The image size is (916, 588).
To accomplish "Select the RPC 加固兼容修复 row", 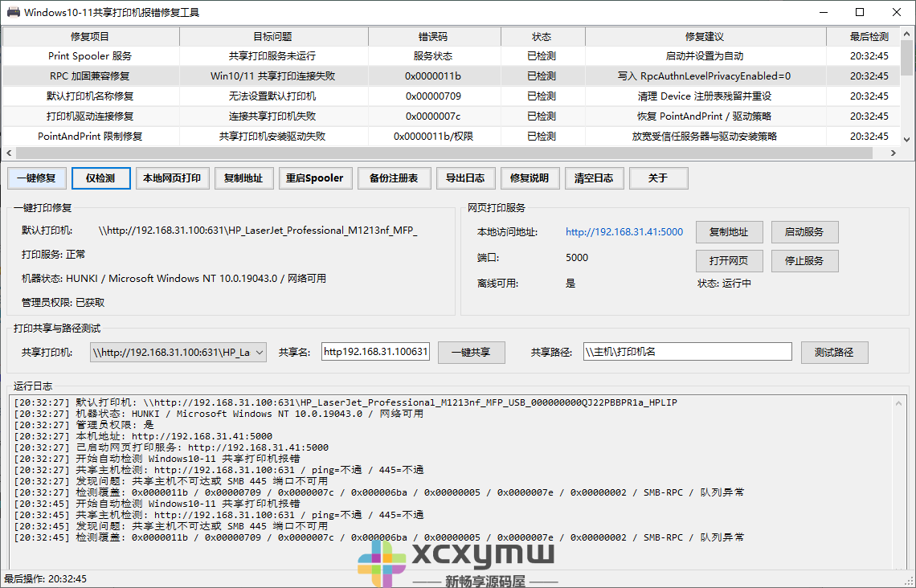I will (x=451, y=76).
